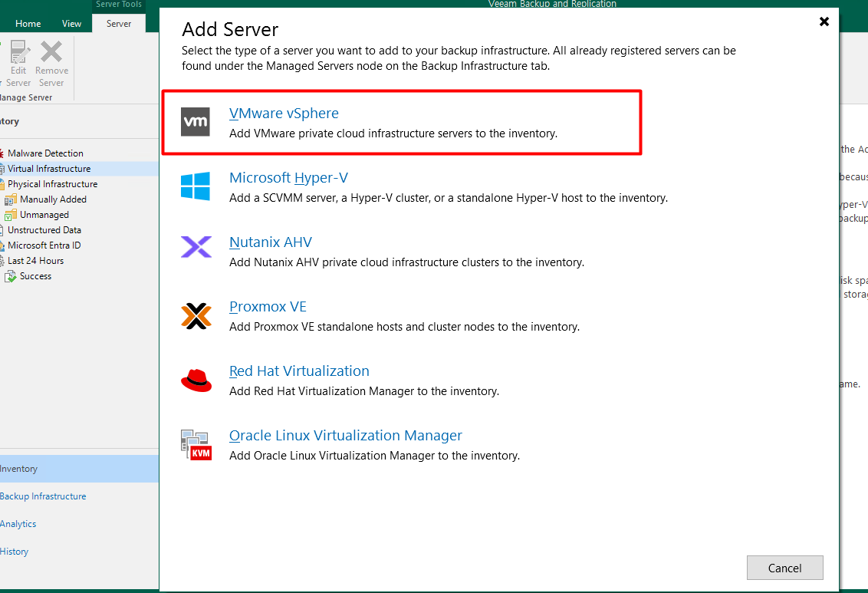Click the Oracle KVM icon

coord(196,445)
